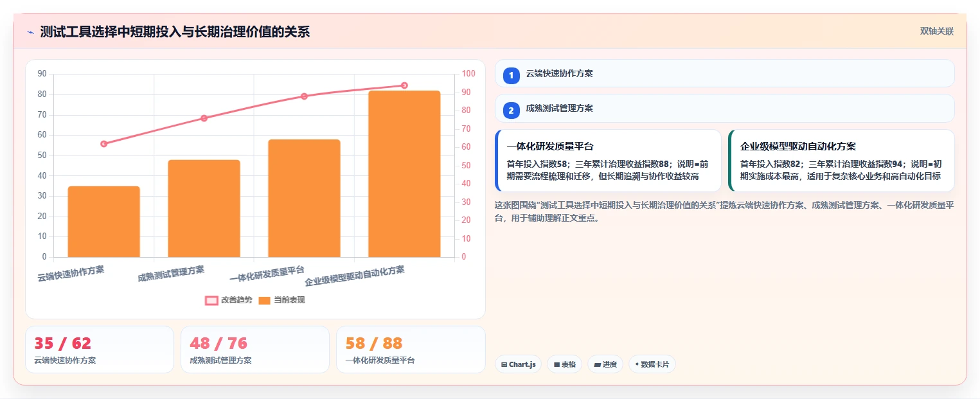Click the 一体化研发质量平台 orange bar
The height and width of the screenshot is (399, 980).
[x=304, y=199]
